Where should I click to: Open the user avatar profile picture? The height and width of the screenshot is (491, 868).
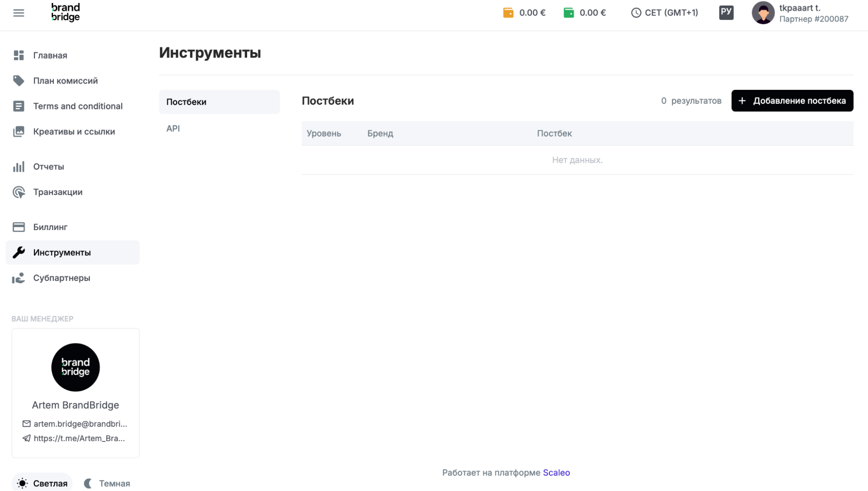pos(763,13)
